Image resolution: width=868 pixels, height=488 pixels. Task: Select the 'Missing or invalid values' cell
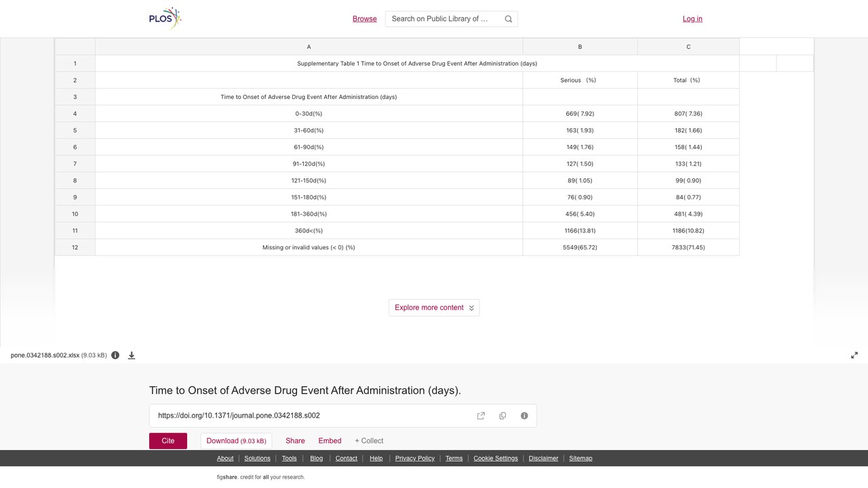[x=309, y=247]
